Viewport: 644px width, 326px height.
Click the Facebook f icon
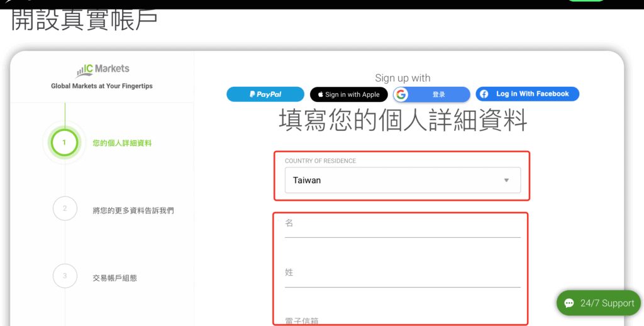click(x=484, y=94)
